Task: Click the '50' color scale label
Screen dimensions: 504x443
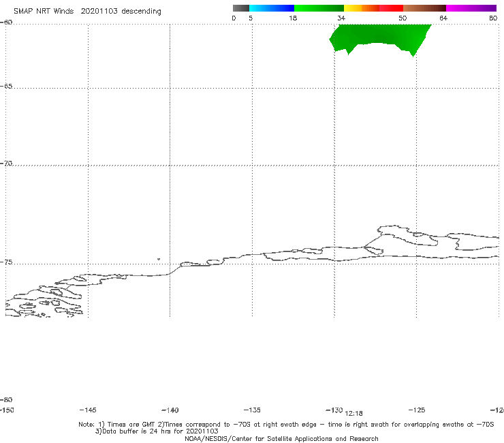Action: (403, 18)
